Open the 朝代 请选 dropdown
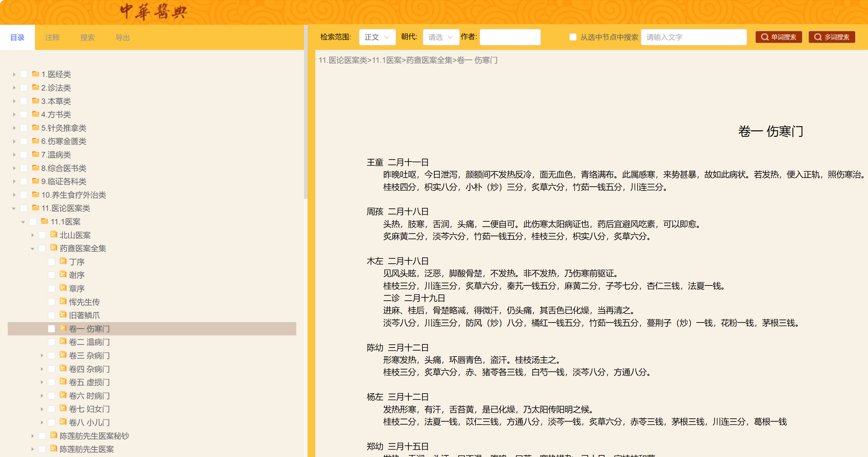The image size is (868, 457). 441,37
